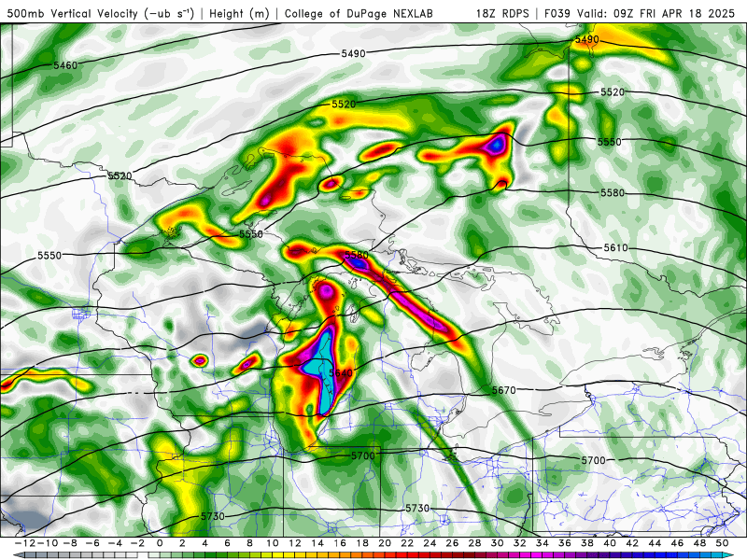
Task: Click the 26 value on the color scale
Action: 453,543
